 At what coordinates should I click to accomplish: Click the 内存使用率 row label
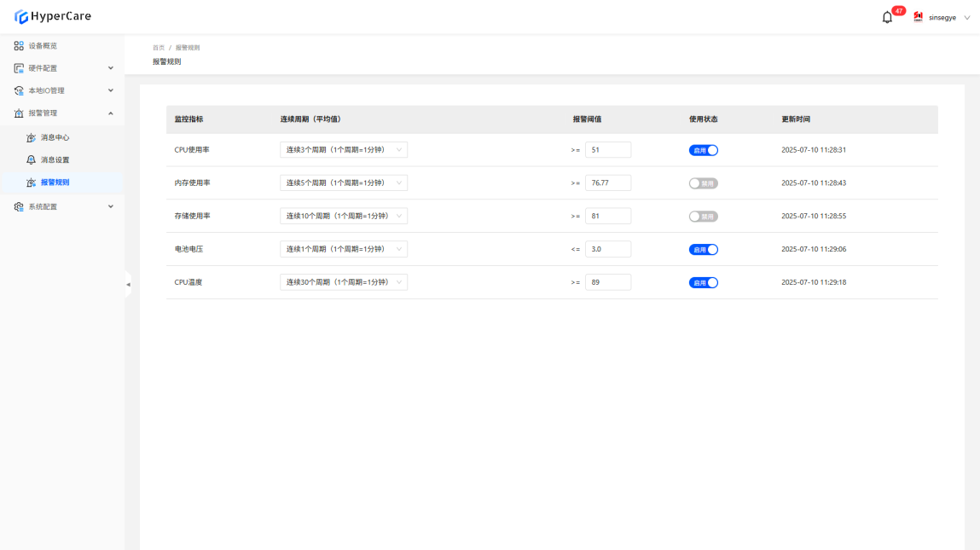point(193,183)
